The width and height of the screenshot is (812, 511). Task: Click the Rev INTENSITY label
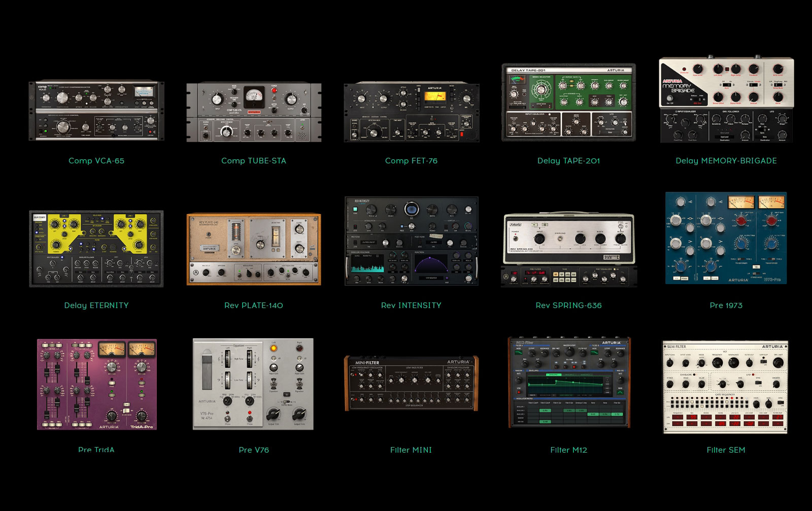411,305
